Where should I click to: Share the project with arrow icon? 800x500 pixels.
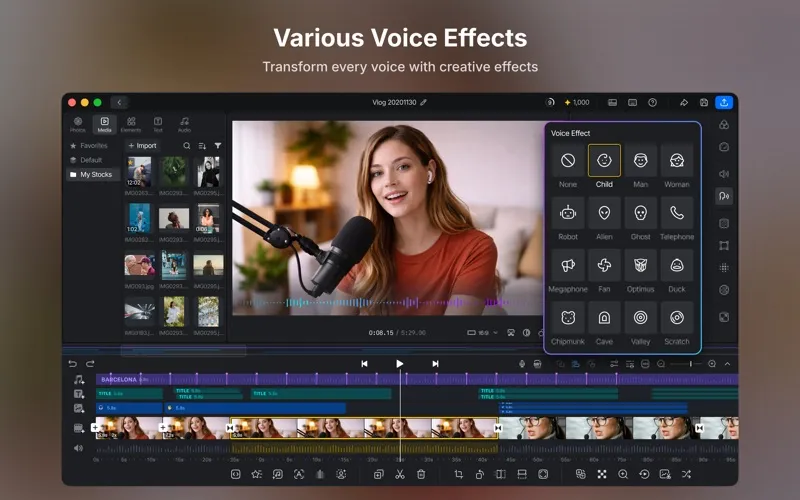click(x=684, y=103)
